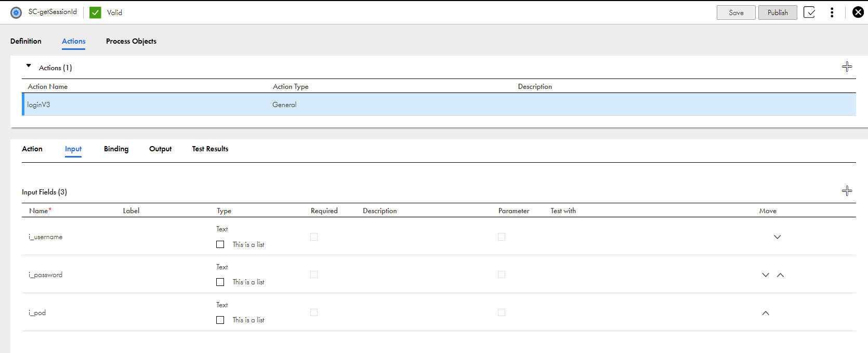Move i_password field up
The width and height of the screenshot is (868, 353).
780,275
